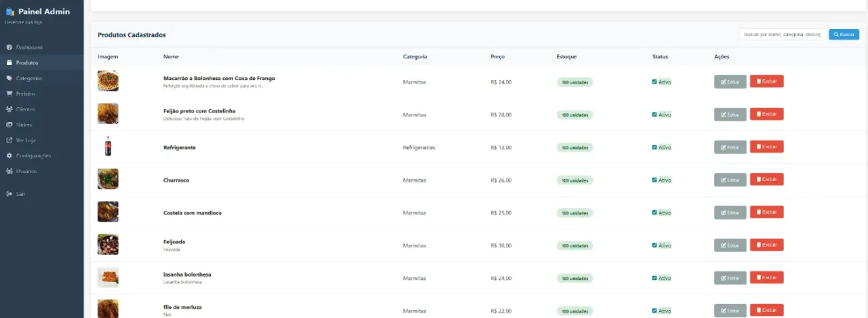The height and width of the screenshot is (318, 868).
Task: Click the blue Buscar search button
Action: click(844, 35)
